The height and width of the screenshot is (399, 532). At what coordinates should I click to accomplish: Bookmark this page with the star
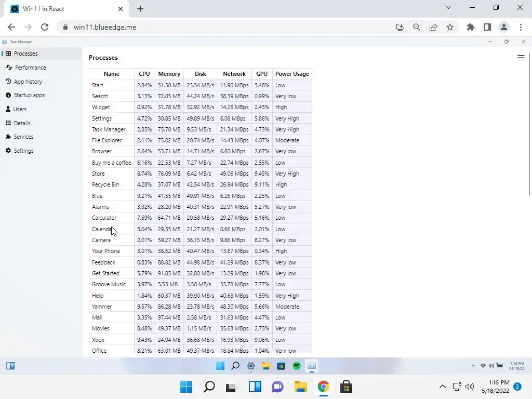pyautogui.click(x=450, y=27)
